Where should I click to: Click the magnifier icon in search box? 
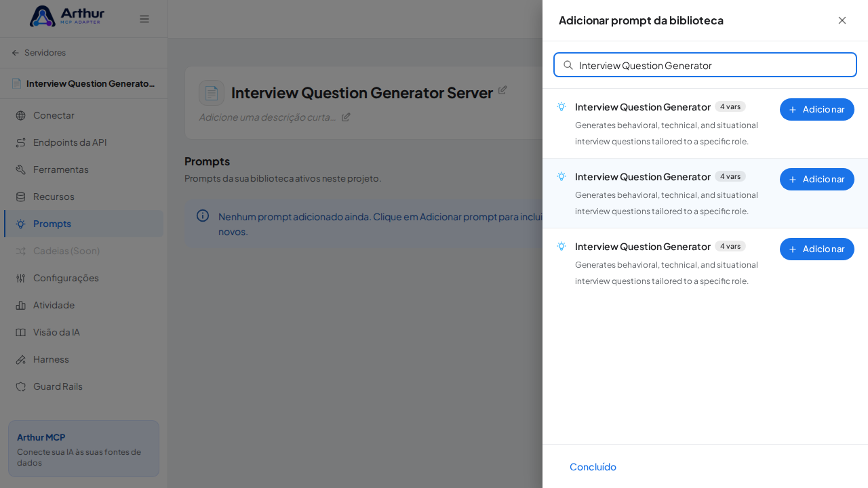tap(568, 65)
